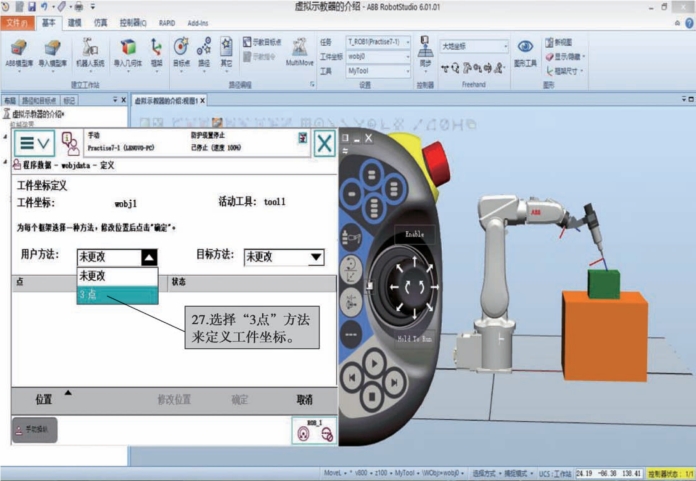Toggle the 显示/隐藏 show-hide option
The width and height of the screenshot is (696, 481).
[x=560, y=57]
